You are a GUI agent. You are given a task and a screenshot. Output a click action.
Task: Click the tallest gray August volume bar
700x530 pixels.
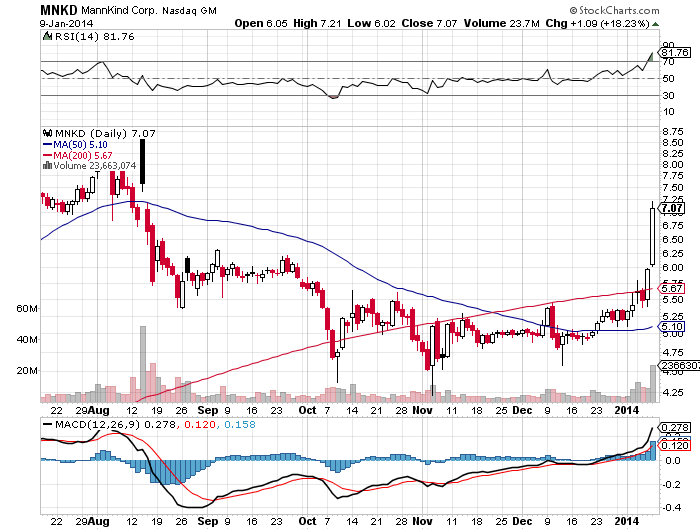pos(143,364)
